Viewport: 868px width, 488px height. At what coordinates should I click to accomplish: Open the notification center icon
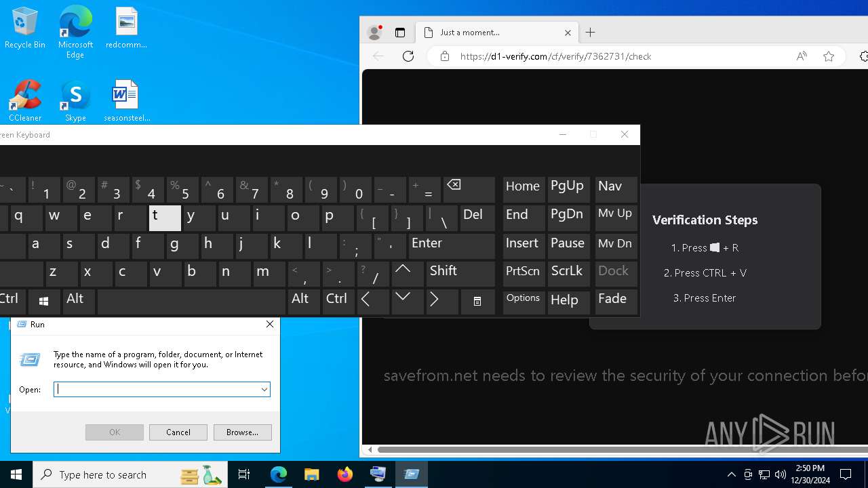[846, 474]
